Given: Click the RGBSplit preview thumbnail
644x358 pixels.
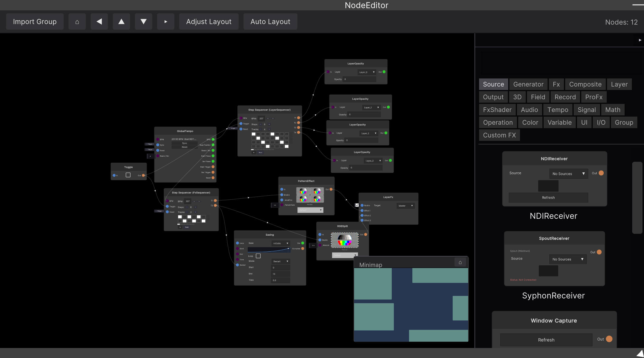Looking at the screenshot, I should (x=345, y=240).
